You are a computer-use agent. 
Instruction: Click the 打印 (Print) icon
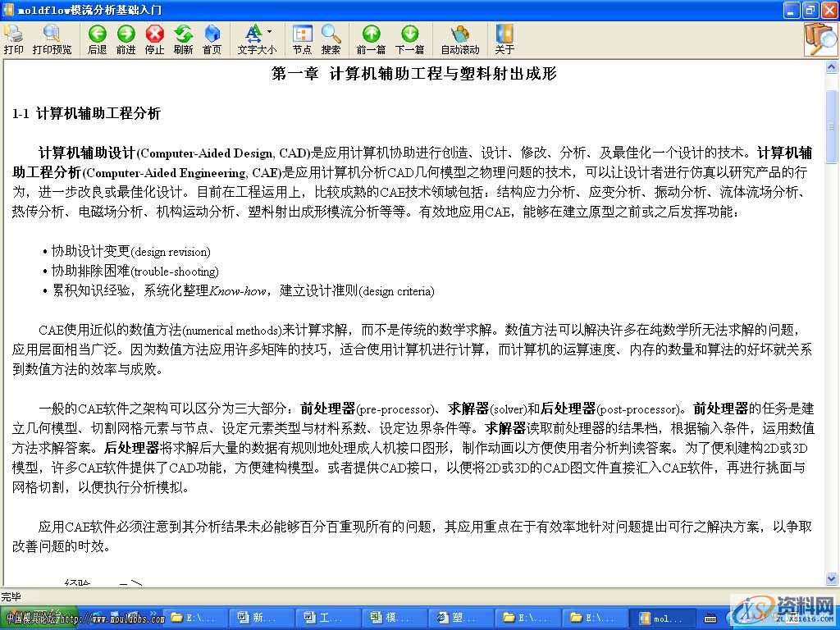pyautogui.click(x=13, y=38)
